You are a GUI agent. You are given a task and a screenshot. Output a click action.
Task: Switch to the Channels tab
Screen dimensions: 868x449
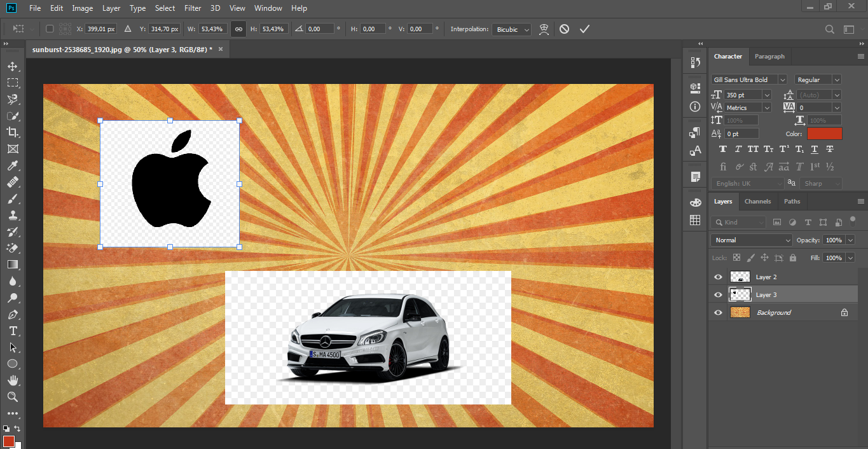pos(757,201)
